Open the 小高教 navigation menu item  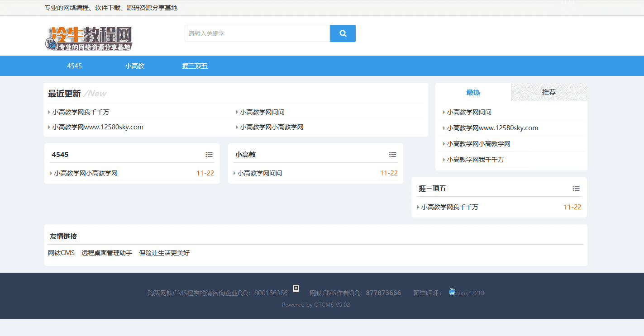coord(135,66)
